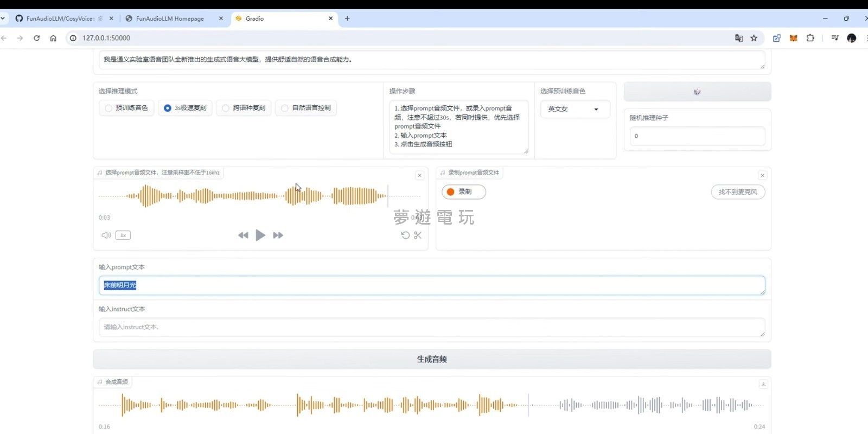Click the scissors trim audio icon
The height and width of the screenshot is (434, 868).
coord(418,235)
